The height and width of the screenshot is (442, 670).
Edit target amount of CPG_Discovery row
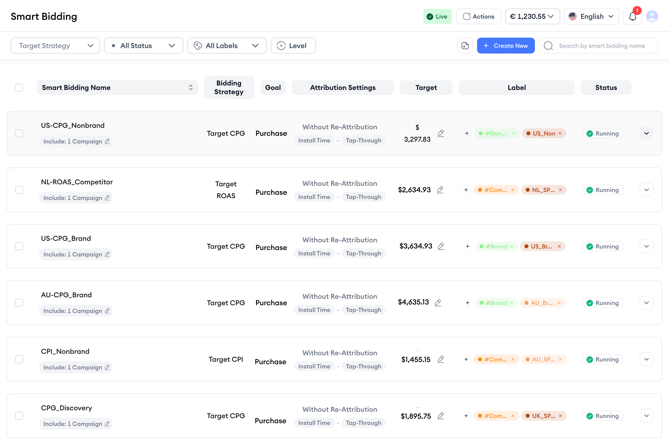[x=441, y=416]
